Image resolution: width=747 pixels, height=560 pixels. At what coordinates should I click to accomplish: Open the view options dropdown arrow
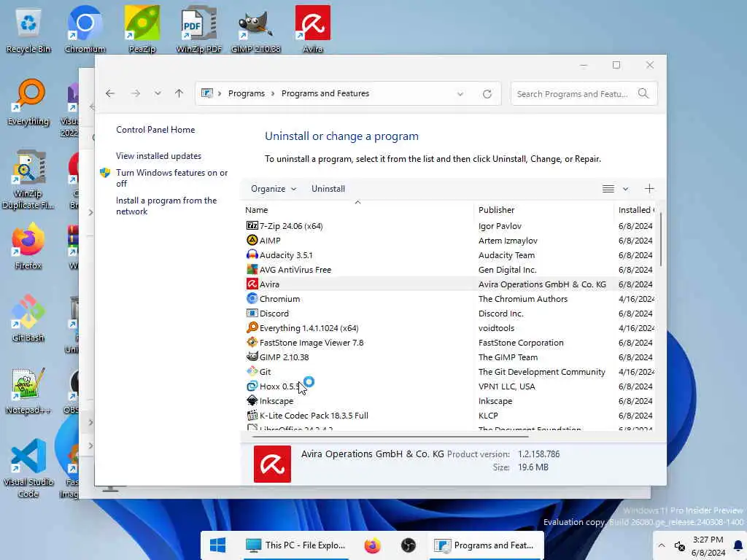[x=625, y=189]
